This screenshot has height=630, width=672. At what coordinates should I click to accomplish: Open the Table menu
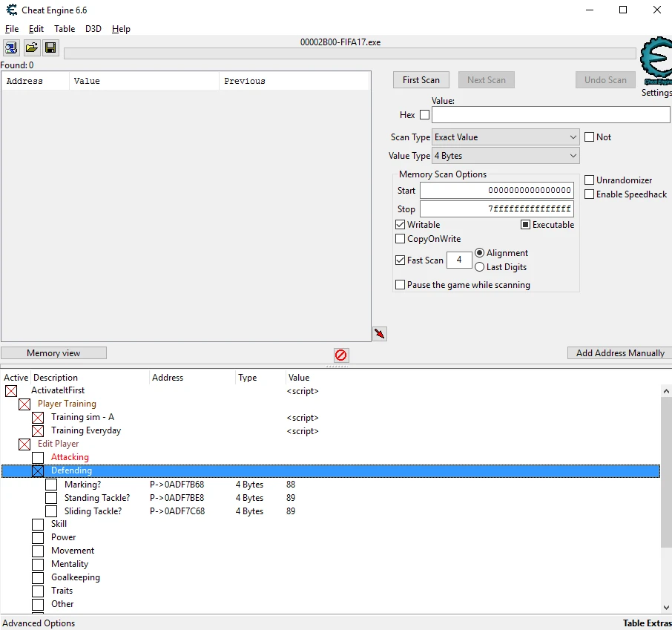click(x=65, y=29)
